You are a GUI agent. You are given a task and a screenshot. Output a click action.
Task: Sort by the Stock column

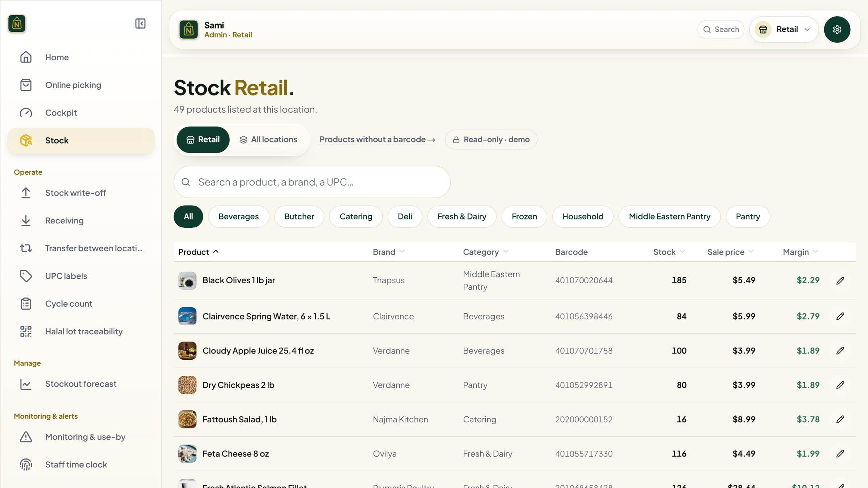[669, 252]
